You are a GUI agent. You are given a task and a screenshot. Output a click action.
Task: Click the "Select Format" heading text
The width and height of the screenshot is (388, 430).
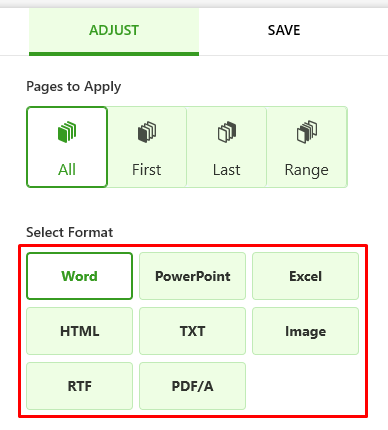tap(70, 232)
